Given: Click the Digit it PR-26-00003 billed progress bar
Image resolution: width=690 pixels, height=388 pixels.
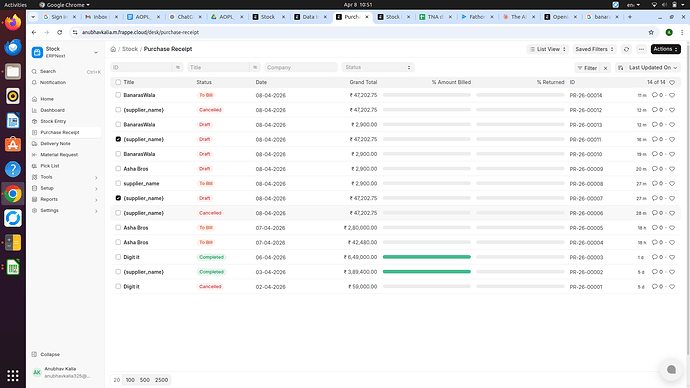Looking at the screenshot, I should tap(426, 257).
